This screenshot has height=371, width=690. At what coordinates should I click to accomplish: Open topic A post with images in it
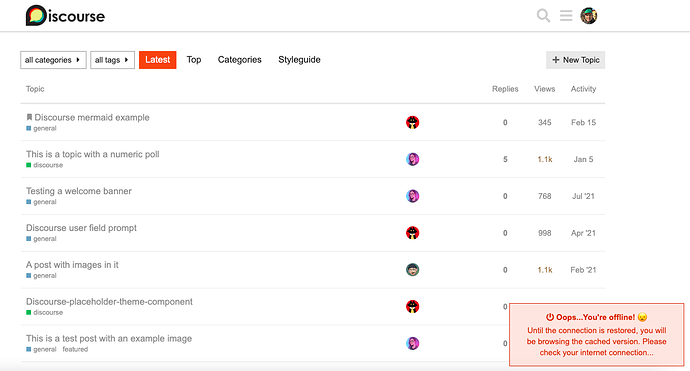coord(72,265)
